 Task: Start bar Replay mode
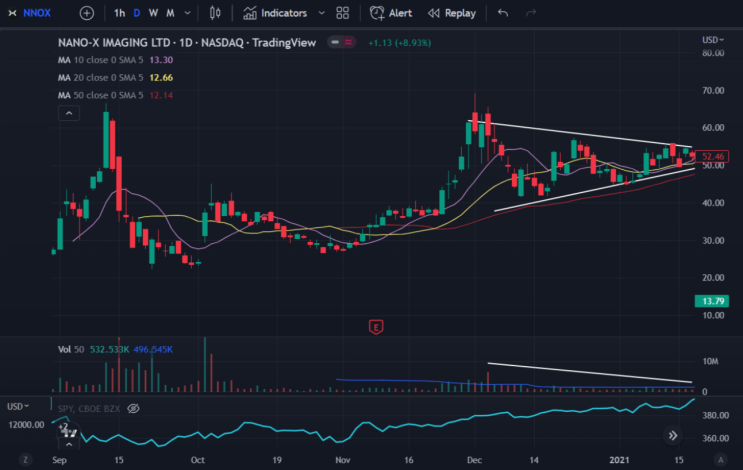452,13
